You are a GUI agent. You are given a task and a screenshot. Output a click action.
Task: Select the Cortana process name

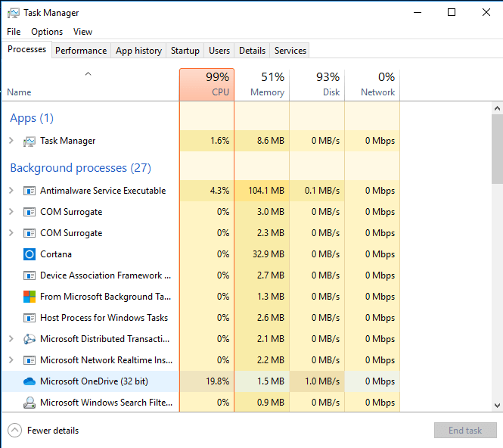[x=56, y=254]
